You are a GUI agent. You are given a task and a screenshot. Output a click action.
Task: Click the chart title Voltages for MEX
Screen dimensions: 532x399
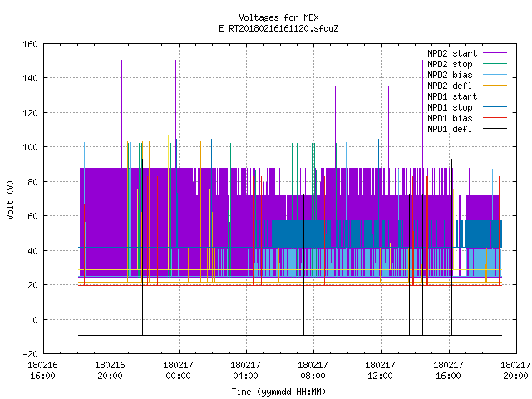coord(278,17)
